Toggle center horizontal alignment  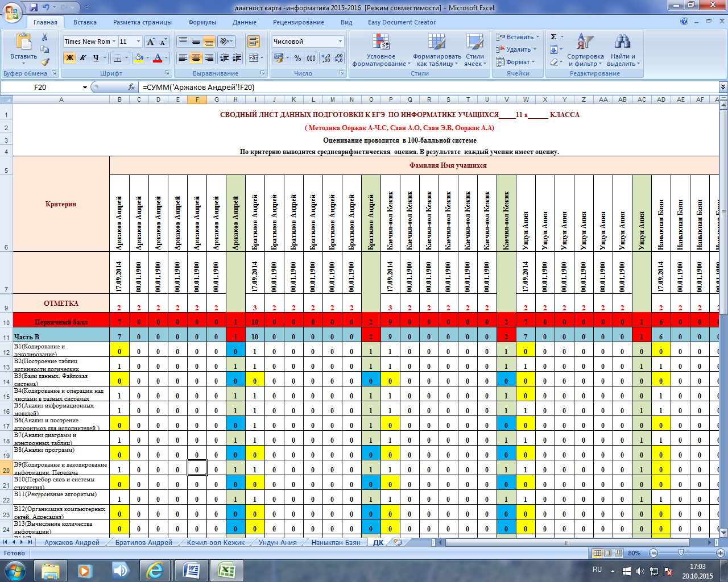coord(196,57)
